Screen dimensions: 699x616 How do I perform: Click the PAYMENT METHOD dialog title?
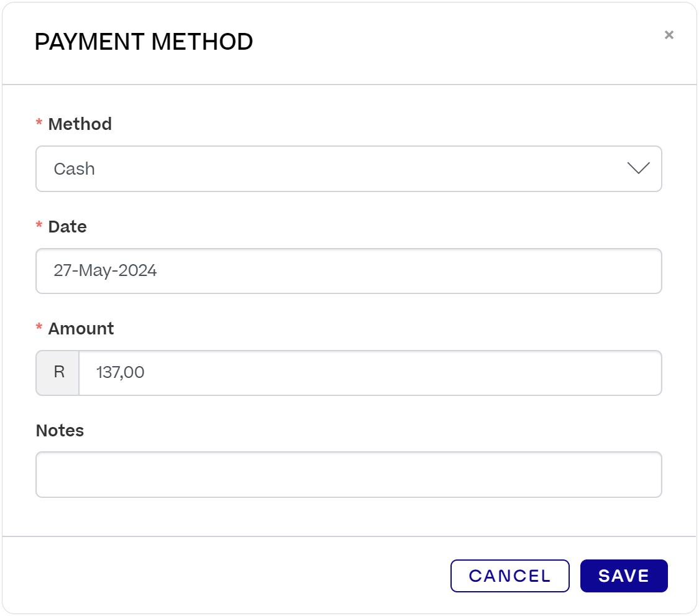point(144,42)
